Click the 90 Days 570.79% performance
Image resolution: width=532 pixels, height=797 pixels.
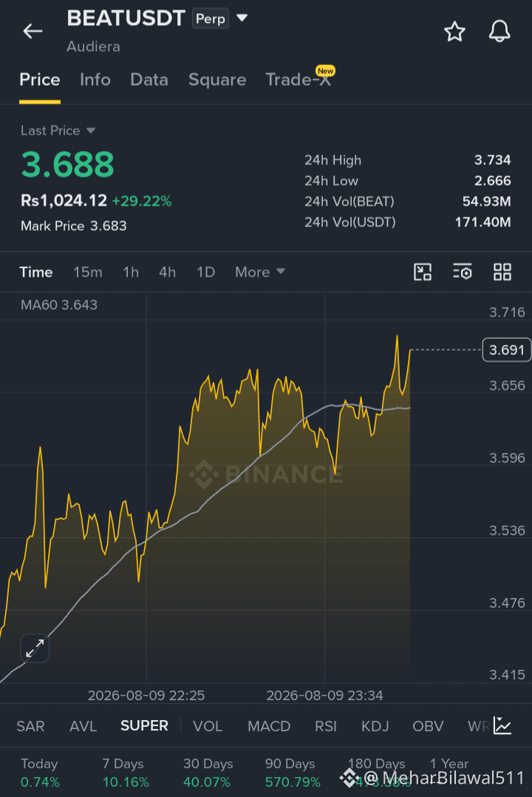tap(292, 773)
